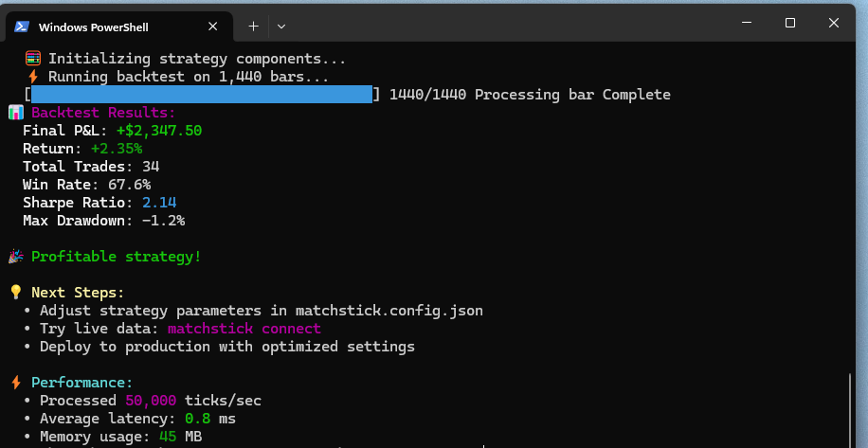Click lightning icon beside Running backtest

coord(33,77)
